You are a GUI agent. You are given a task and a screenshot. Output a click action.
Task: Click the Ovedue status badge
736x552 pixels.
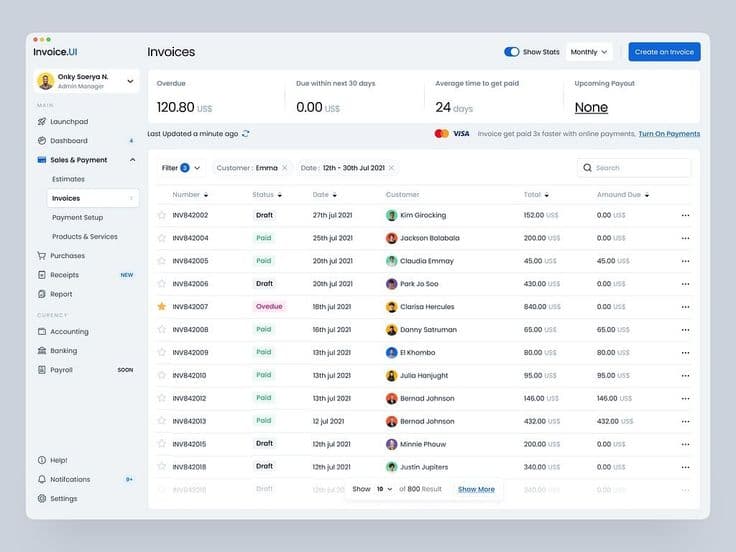[x=269, y=307]
